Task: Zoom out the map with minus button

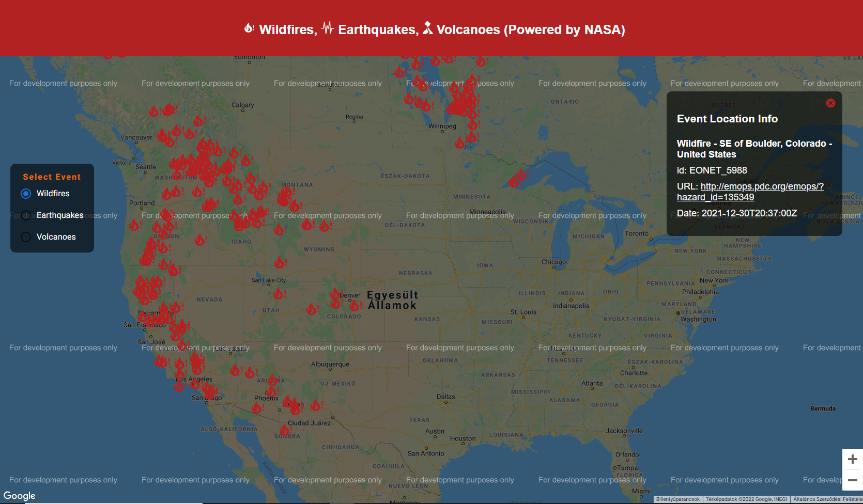Action: (x=852, y=480)
